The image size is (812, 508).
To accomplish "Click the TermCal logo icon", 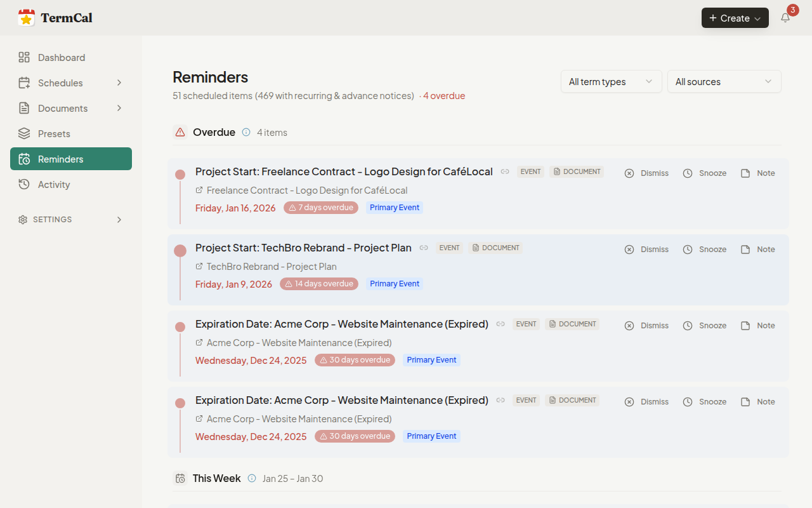I will (x=26, y=18).
